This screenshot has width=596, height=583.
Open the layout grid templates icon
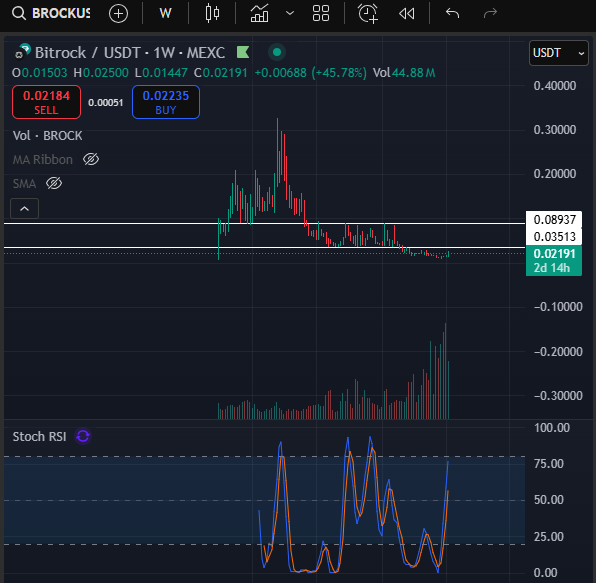[321, 13]
